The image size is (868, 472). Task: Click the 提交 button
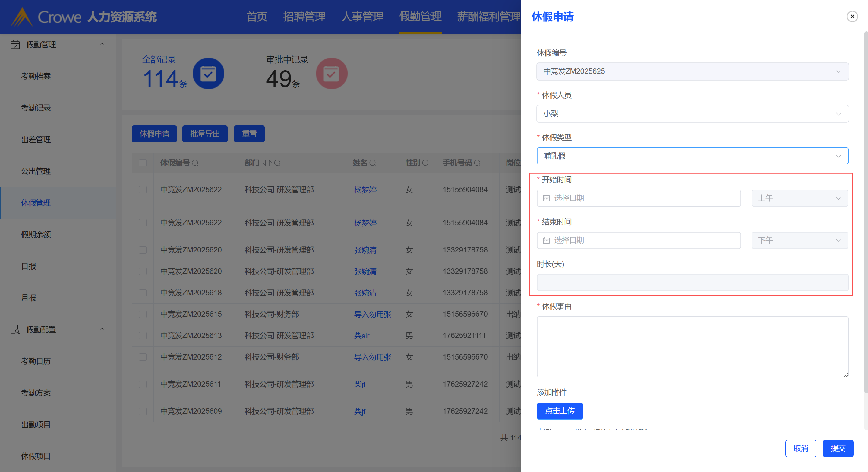click(838, 448)
